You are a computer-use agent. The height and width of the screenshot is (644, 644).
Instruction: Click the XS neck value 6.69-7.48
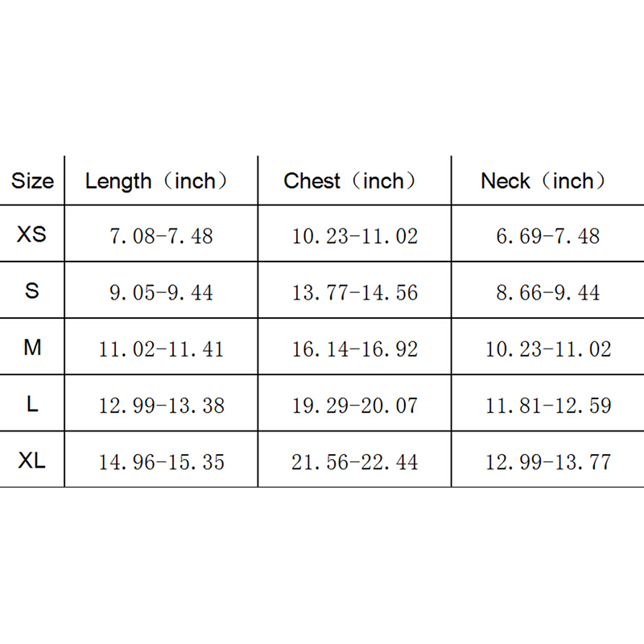click(x=548, y=237)
